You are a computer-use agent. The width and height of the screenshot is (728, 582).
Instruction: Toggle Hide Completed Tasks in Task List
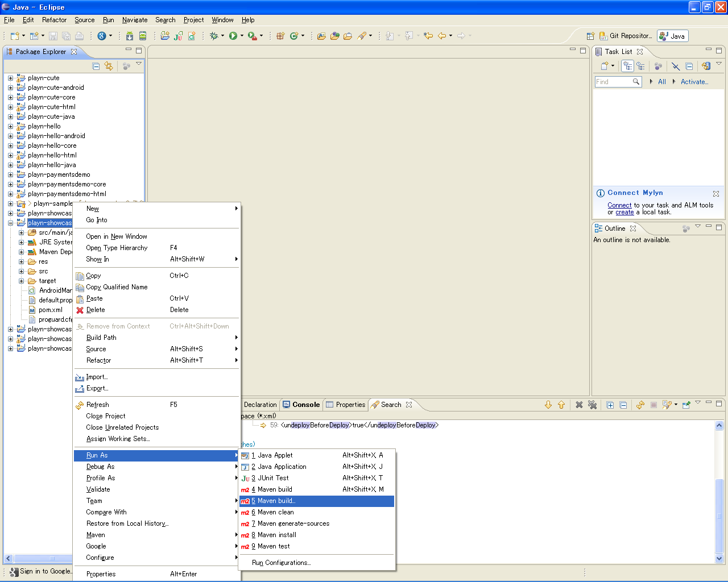[675, 66]
